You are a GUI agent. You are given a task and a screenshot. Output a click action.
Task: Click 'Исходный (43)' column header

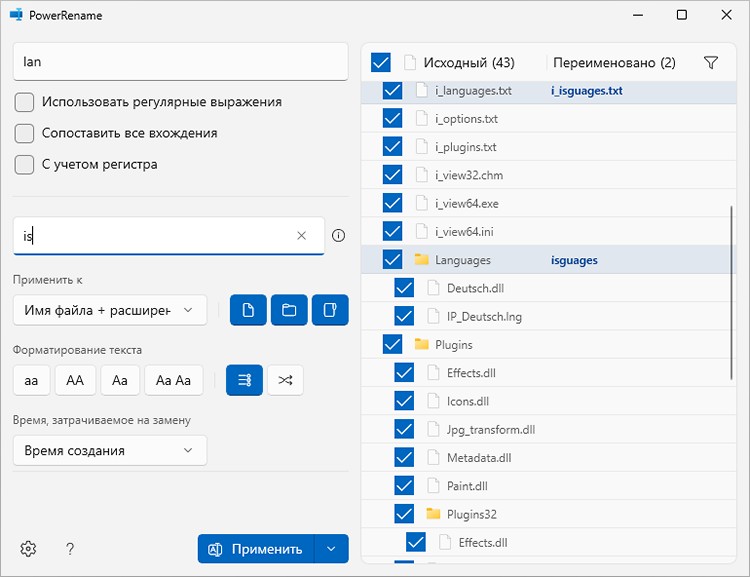(469, 63)
